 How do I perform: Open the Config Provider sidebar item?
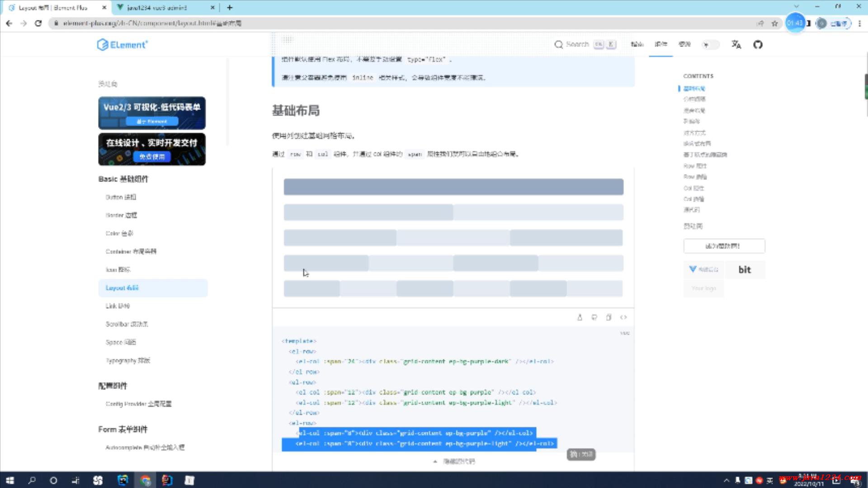click(x=138, y=404)
